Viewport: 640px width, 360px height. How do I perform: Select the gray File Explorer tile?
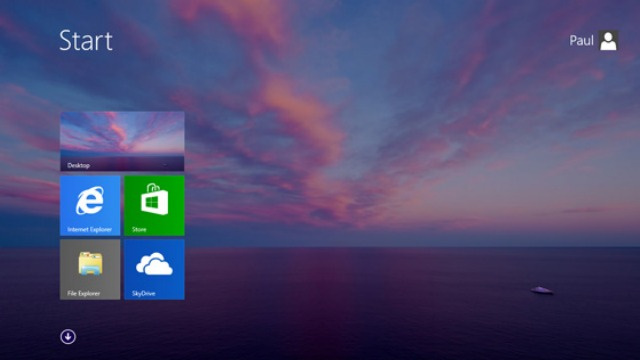pos(90,269)
